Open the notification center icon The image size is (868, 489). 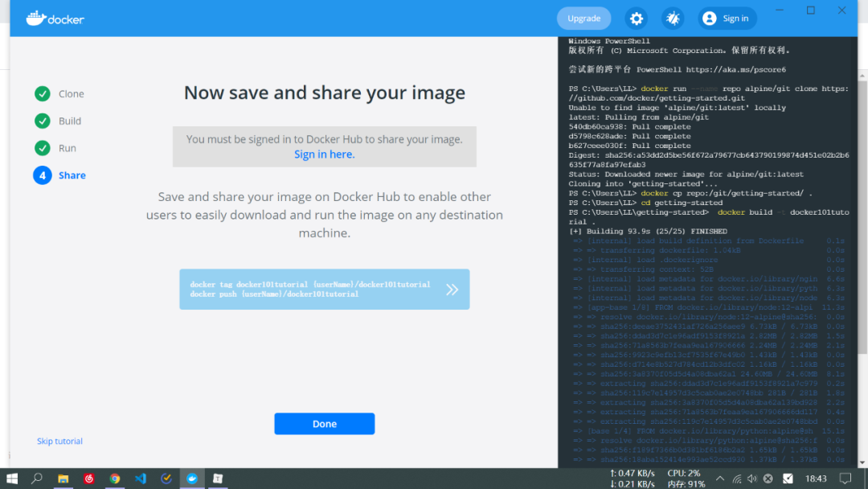point(845,479)
